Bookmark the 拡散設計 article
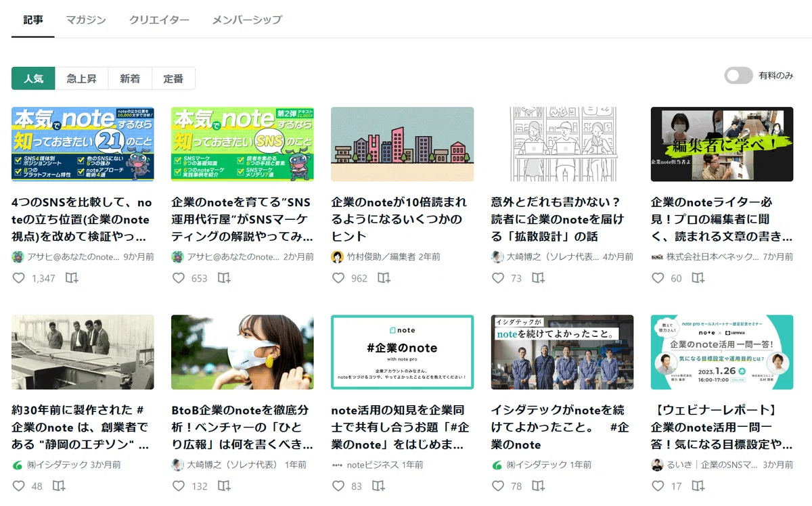 (538, 278)
